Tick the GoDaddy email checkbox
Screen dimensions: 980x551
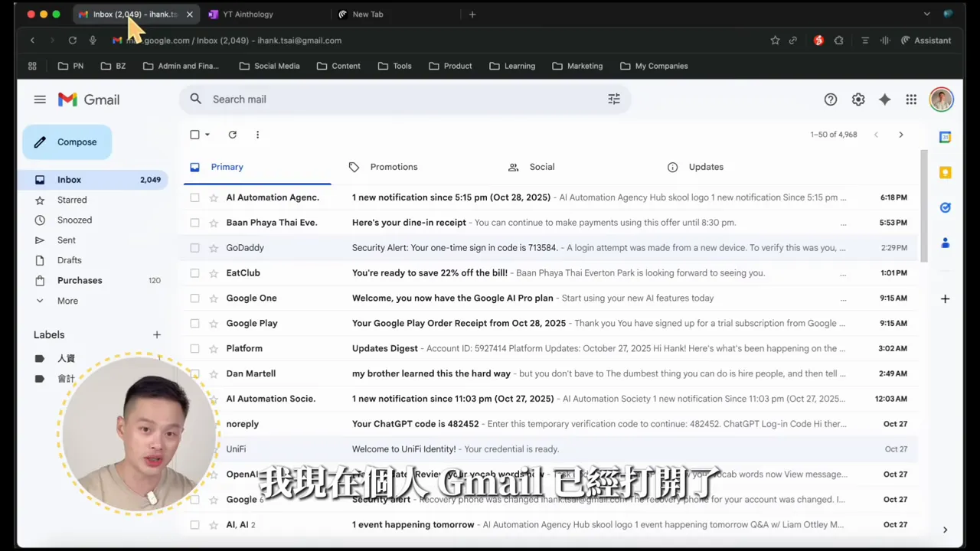click(194, 248)
